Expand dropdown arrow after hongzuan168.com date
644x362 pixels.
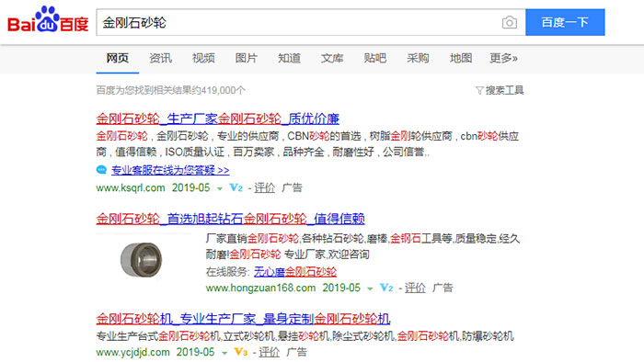click(370, 288)
